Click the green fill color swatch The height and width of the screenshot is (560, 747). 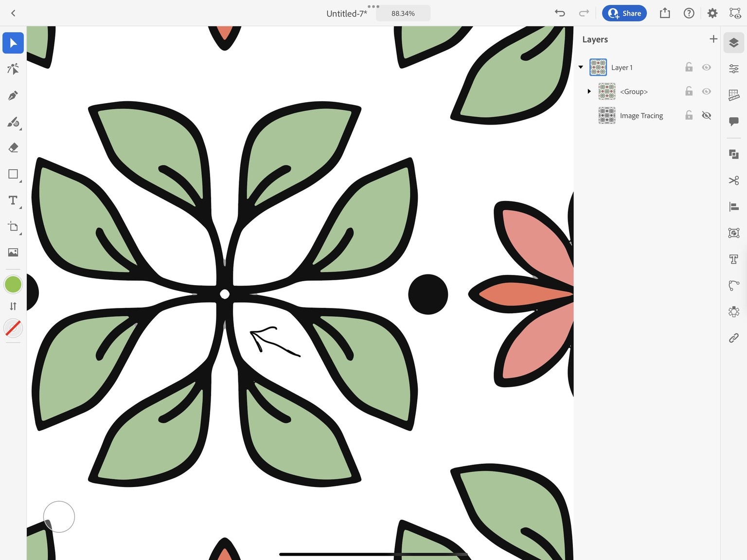click(x=13, y=285)
